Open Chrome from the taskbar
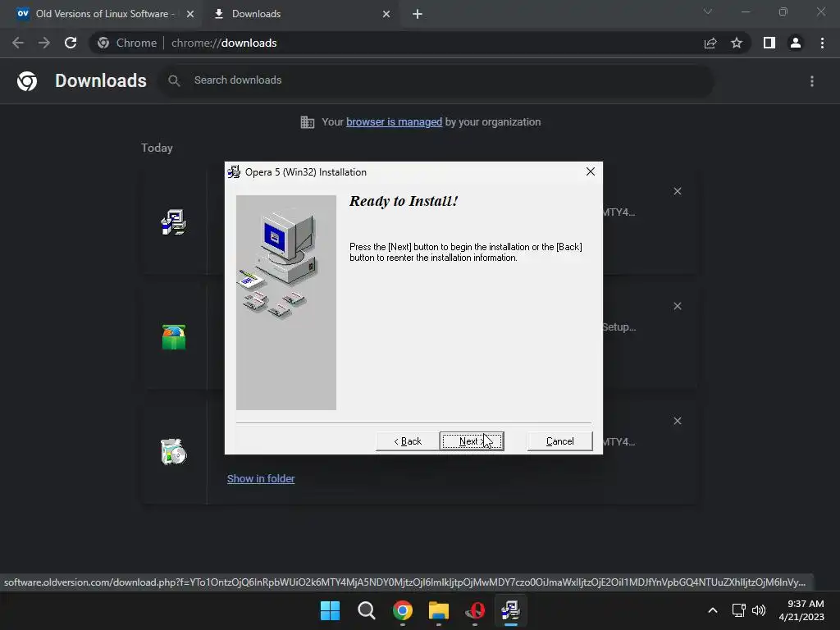The height and width of the screenshot is (630, 840). 402,610
